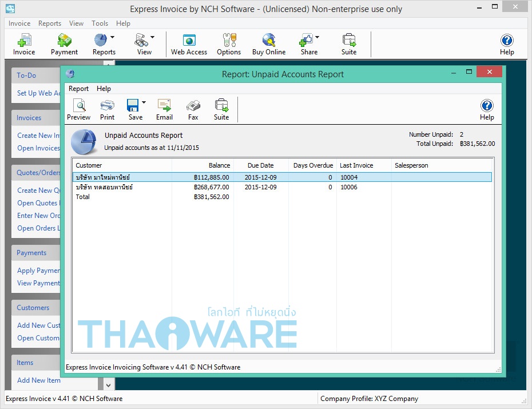The width and height of the screenshot is (532, 409).
Task: Open the Reports menu in the main menu bar
Action: coord(50,23)
